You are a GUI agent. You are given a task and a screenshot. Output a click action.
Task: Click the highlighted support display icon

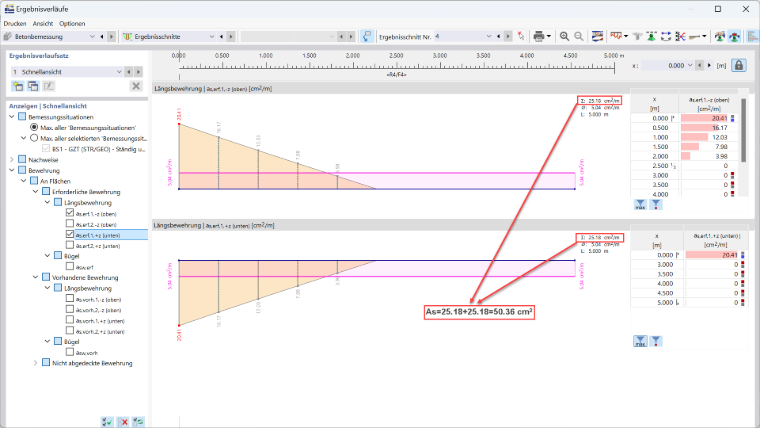pos(734,36)
